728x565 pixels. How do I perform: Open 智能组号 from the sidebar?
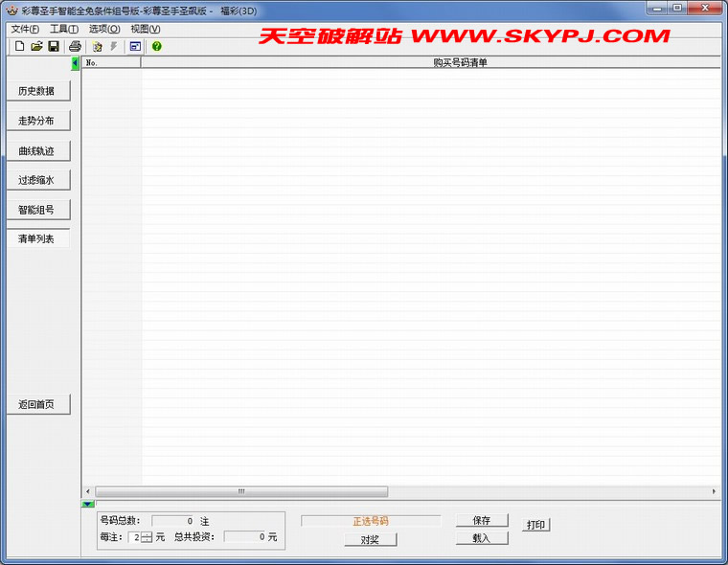click(37, 210)
